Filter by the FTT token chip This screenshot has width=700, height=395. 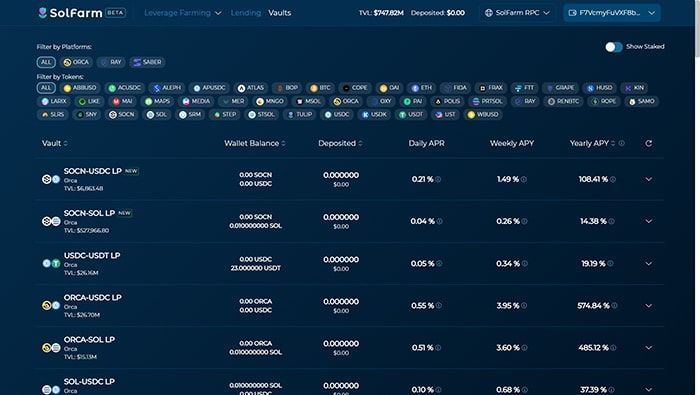pyautogui.click(x=525, y=88)
